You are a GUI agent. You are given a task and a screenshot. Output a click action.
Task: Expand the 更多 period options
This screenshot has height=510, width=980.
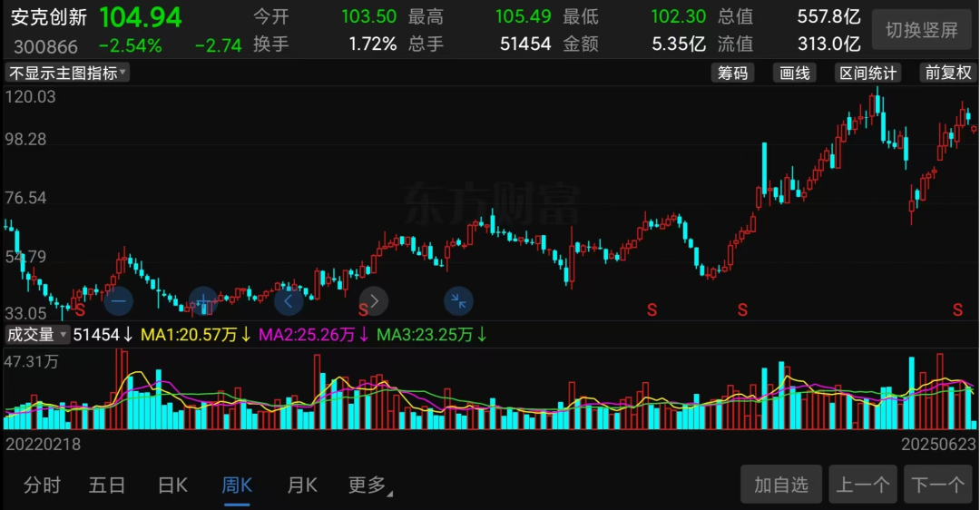click(369, 485)
